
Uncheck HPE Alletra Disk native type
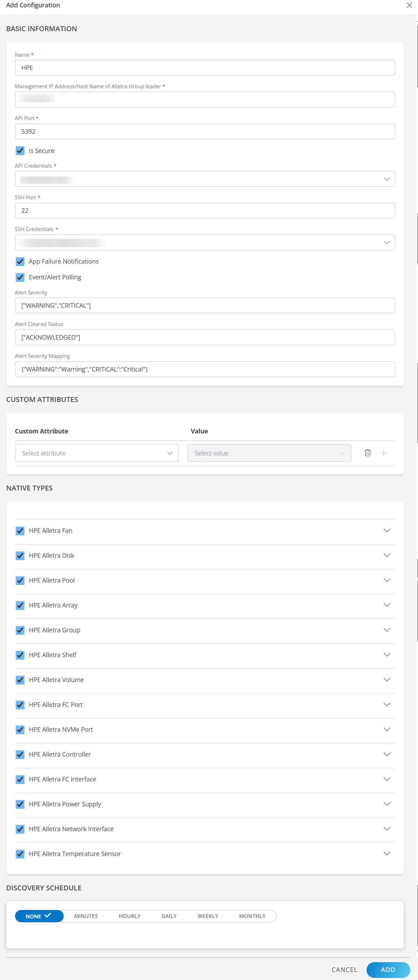(20, 555)
